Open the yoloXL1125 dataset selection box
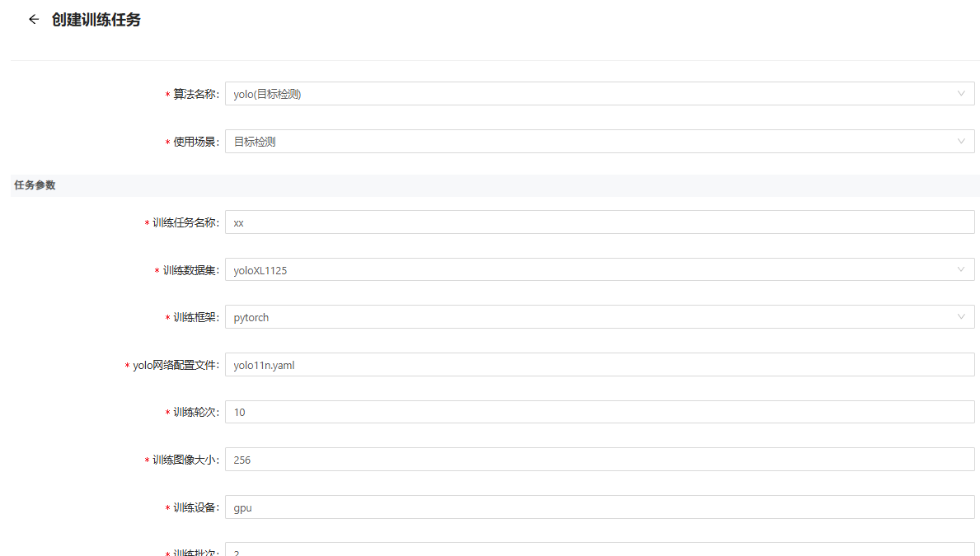 [x=577, y=270]
